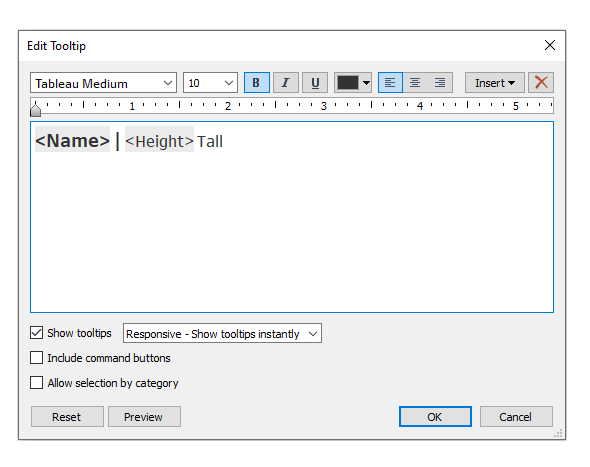Image resolution: width=590 pixels, height=467 pixels.
Task: Toggle Bold formatting button
Action: [x=257, y=82]
